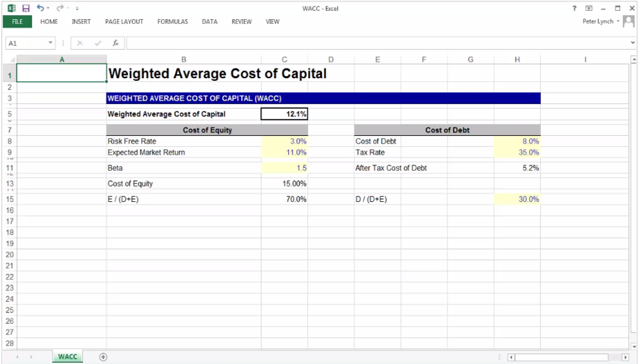This screenshot has width=638, height=364.
Task: Click the vertical scrollbar up arrow
Action: click(633, 60)
